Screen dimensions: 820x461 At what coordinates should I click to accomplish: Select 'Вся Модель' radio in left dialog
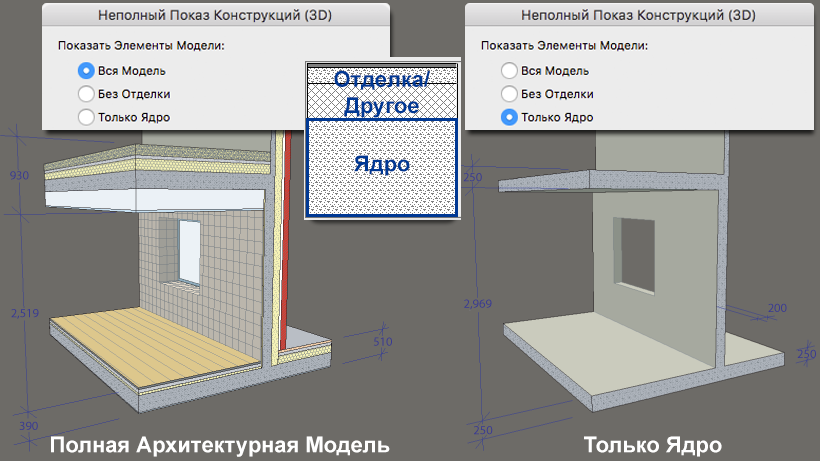pyautogui.click(x=86, y=71)
